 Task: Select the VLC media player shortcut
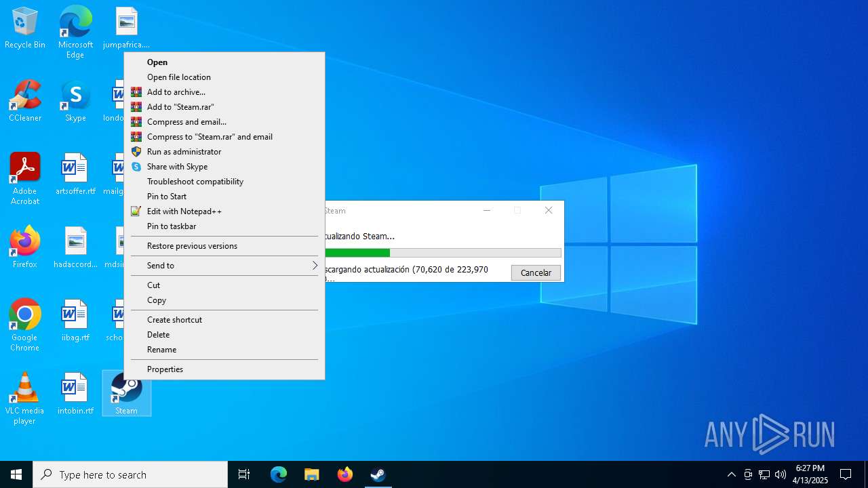click(x=25, y=399)
